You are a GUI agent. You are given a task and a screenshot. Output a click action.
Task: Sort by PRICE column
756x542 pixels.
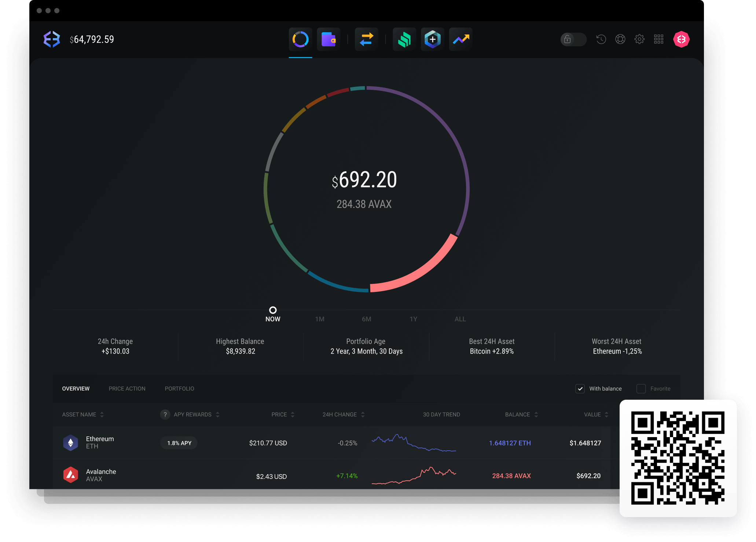(283, 414)
